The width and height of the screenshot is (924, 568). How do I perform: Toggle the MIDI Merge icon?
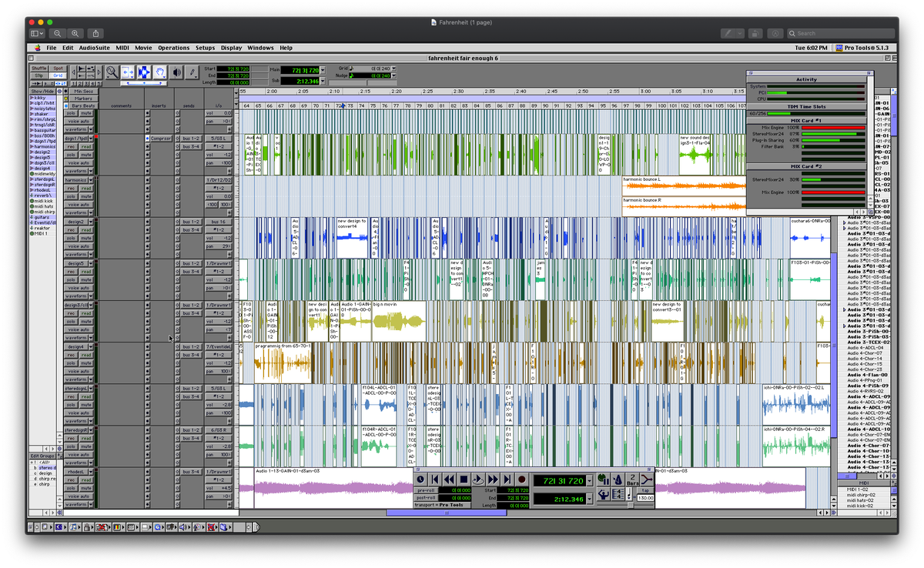[648, 479]
